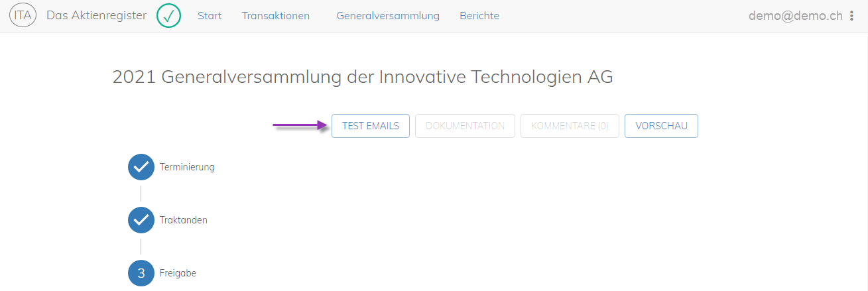Open KOMMENTARE (0) button

(570, 126)
